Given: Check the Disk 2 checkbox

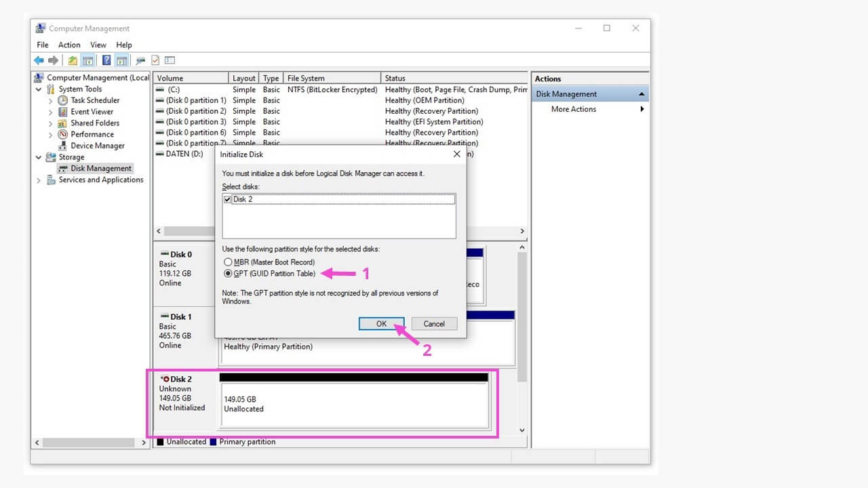Looking at the screenshot, I should click(227, 199).
